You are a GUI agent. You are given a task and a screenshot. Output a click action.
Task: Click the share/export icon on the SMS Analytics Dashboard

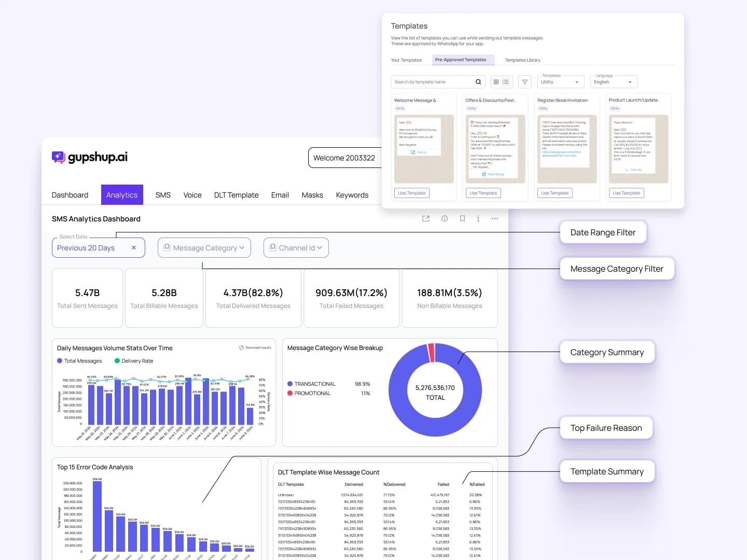426,219
